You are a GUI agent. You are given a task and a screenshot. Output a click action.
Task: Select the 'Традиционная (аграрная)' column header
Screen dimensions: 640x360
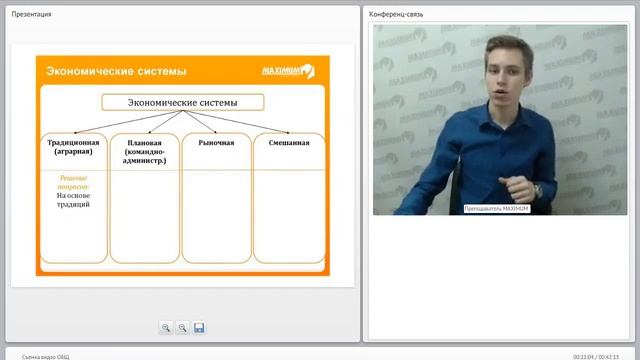(73, 147)
